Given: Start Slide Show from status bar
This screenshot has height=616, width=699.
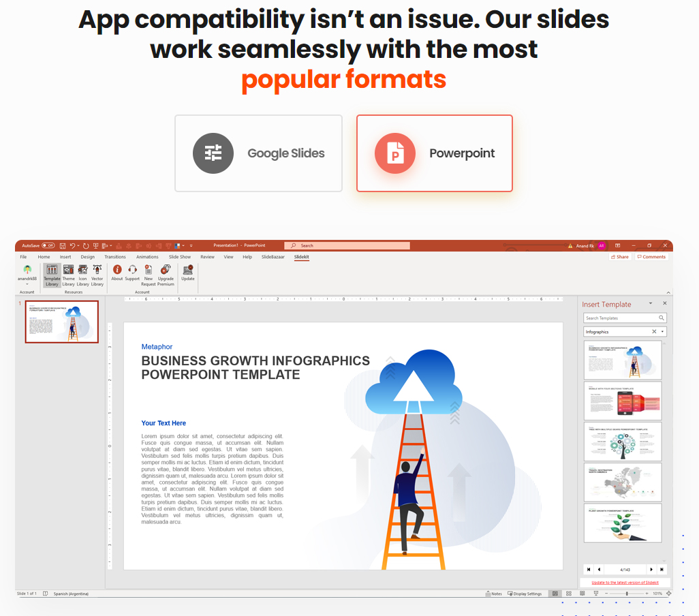Looking at the screenshot, I should point(596,594).
